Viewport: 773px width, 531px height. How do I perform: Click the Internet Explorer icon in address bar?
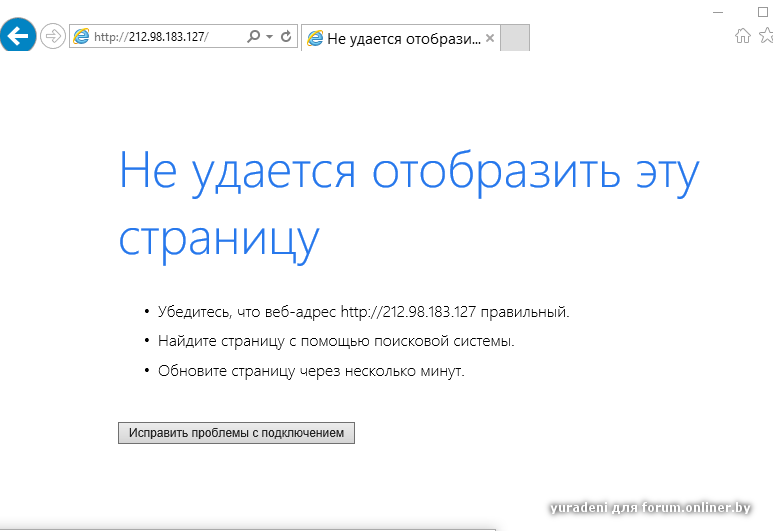pyautogui.click(x=81, y=37)
